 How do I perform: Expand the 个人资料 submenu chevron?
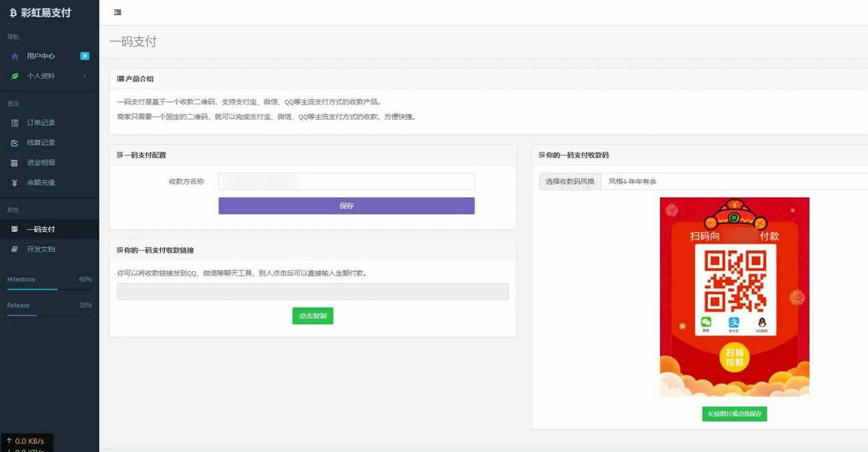coord(84,76)
